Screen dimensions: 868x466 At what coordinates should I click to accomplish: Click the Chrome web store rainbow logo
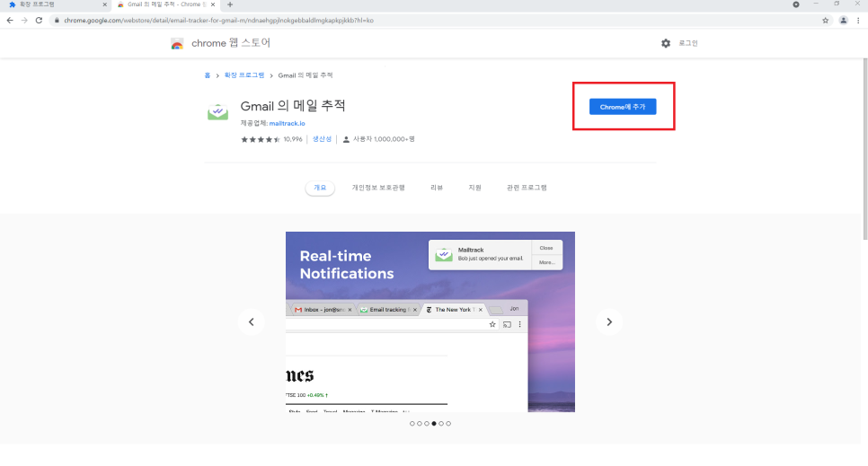pos(177,44)
